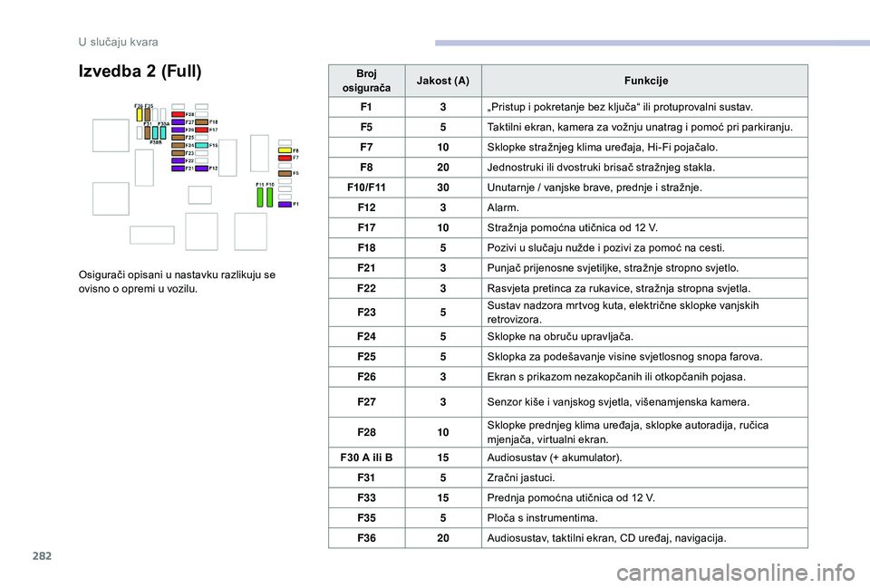The width and height of the screenshot is (870, 588).
Task: Click 'Punjač prijenosne svjetiljke' function text
Action: coord(613,268)
